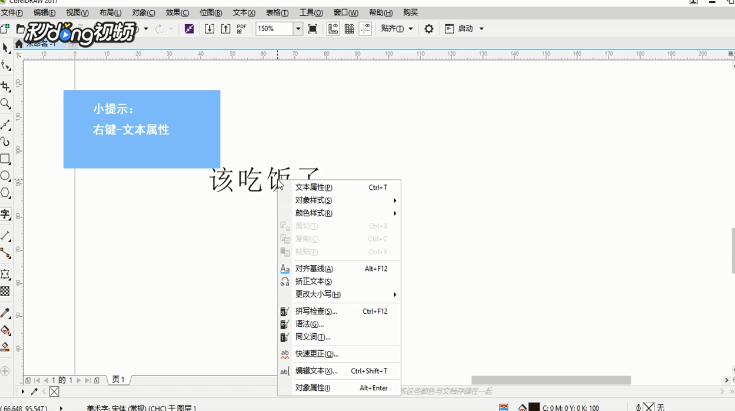735x411 pixels.
Task: Click the New document icon
Action: 5,29
